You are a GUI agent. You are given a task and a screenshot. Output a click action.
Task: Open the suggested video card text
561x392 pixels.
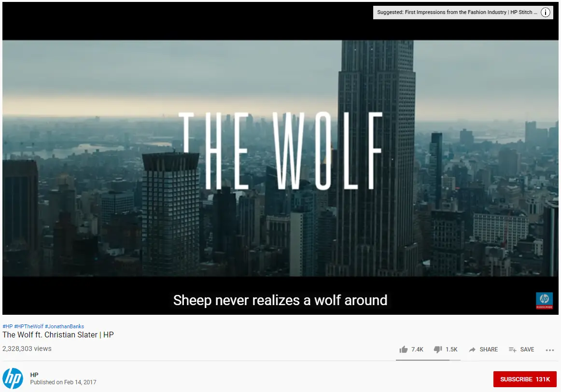pyautogui.click(x=457, y=12)
